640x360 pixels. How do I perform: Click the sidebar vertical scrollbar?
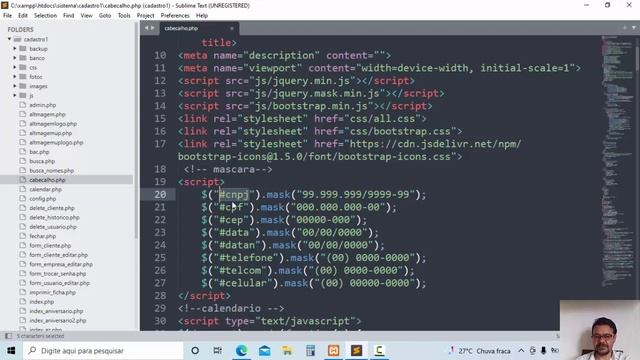tap(136, 131)
